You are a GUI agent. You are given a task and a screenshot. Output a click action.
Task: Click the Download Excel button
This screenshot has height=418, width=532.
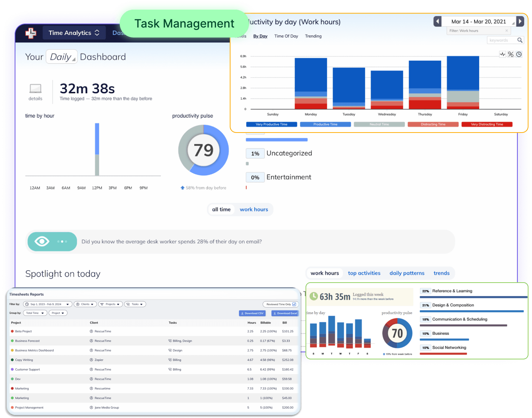click(x=285, y=313)
